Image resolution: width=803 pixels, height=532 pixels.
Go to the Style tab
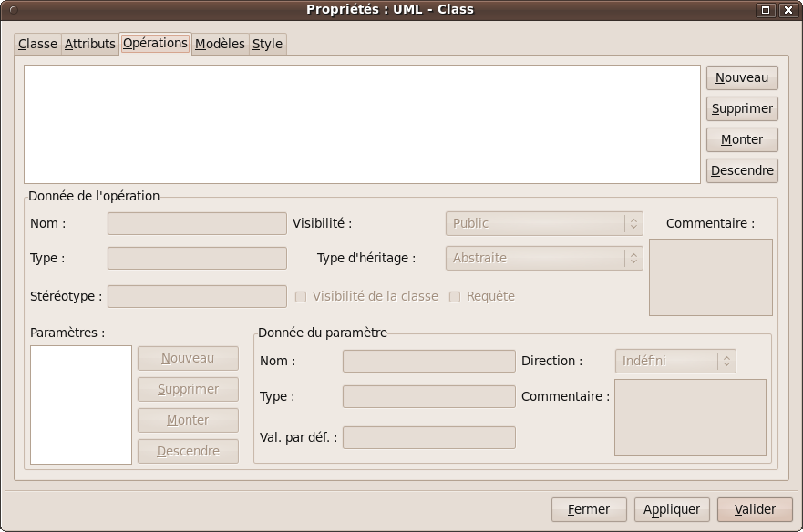click(267, 44)
